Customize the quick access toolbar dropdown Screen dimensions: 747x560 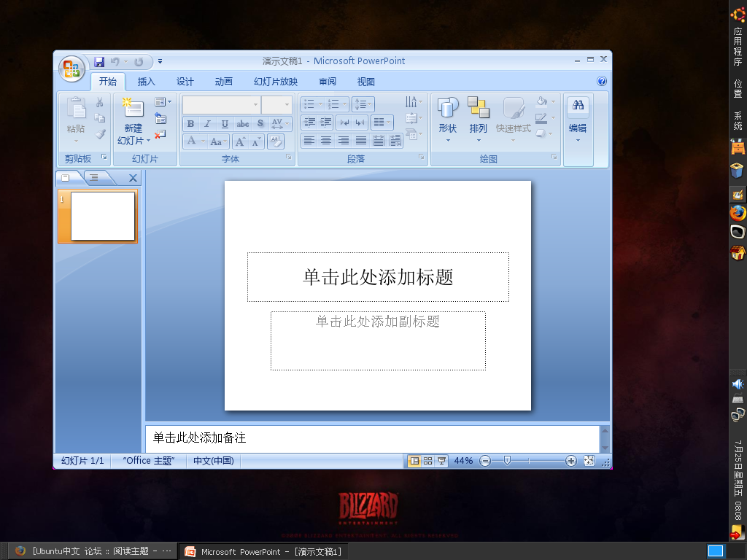160,61
